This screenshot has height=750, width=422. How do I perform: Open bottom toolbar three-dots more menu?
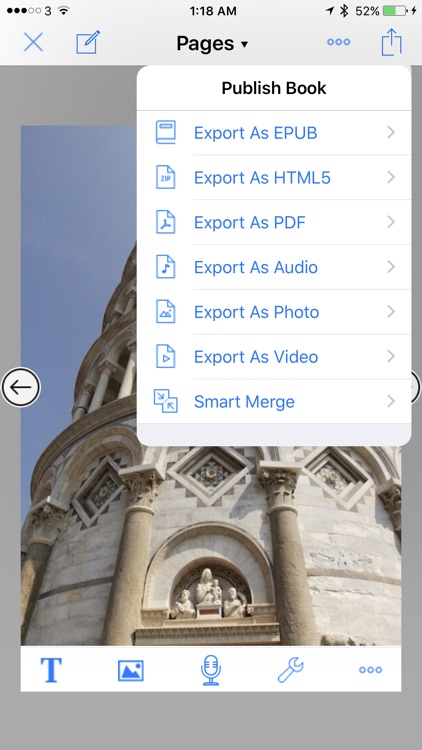pos(370,670)
